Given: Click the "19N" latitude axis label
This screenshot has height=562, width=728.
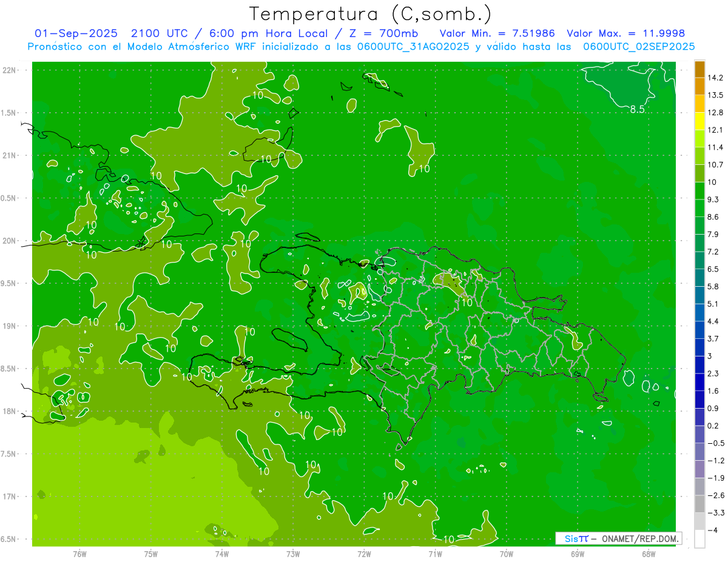Looking at the screenshot, I should coord(10,326).
